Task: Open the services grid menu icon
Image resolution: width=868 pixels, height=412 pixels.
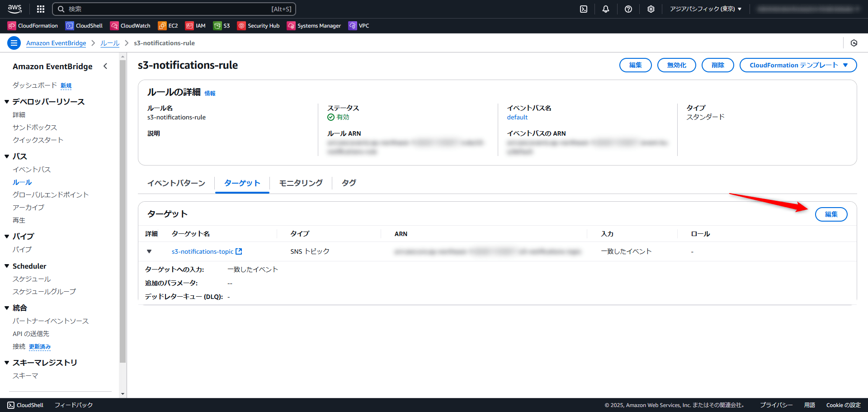Action: click(41, 9)
